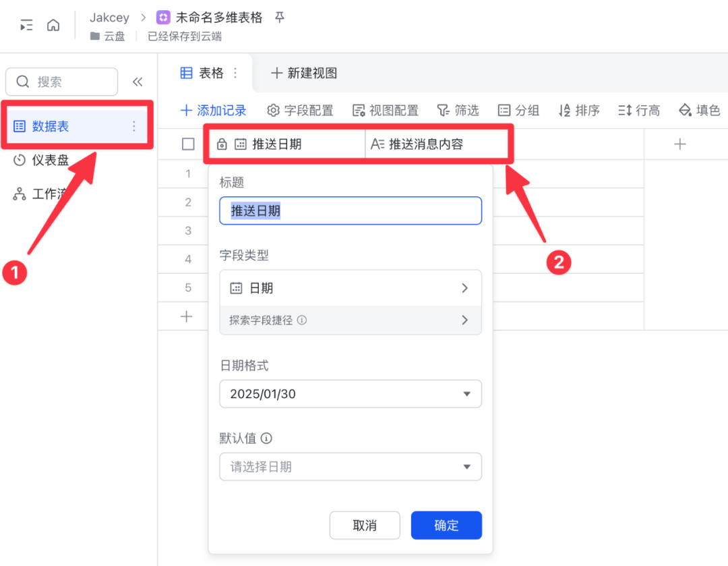Select 数据表 in the sidebar
The width and height of the screenshot is (728, 566).
[x=77, y=126]
